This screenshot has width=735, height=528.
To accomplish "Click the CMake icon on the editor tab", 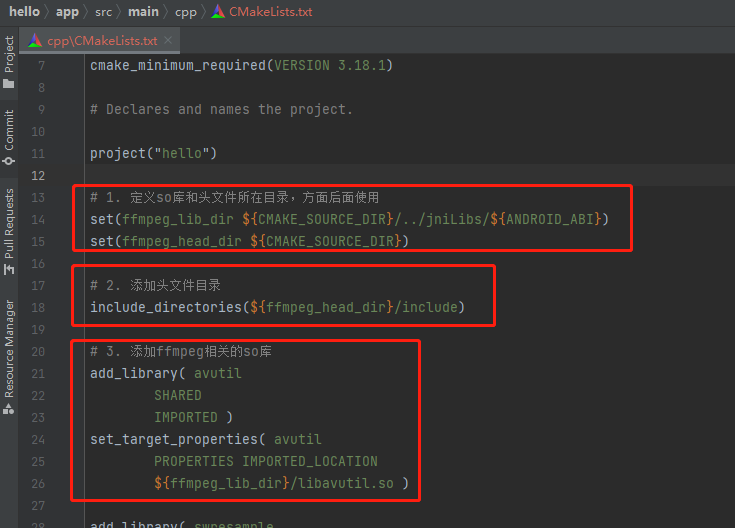I will tap(36, 41).
